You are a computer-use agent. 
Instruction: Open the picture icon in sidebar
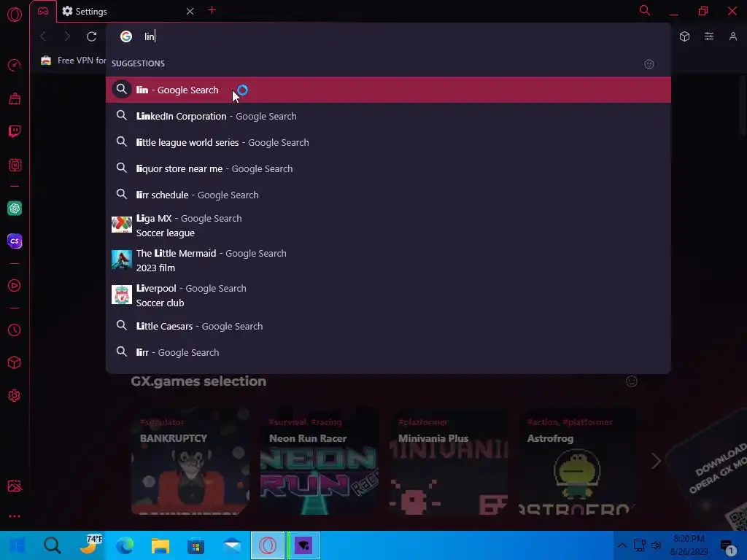click(15, 486)
